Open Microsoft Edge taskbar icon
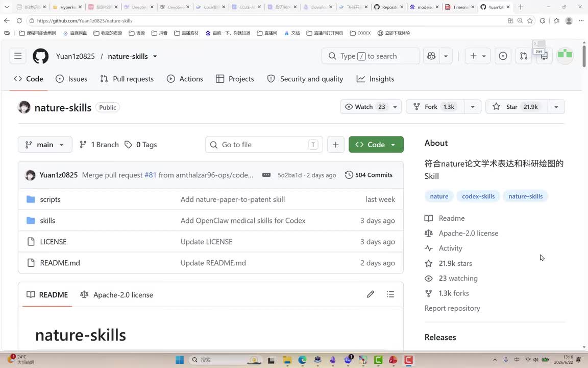 click(x=302, y=360)
